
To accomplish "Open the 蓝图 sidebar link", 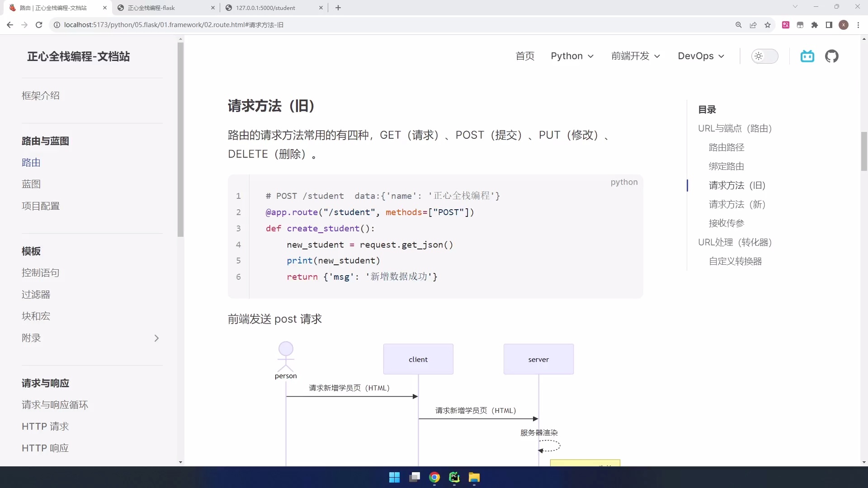I will (x=31, y=184).
